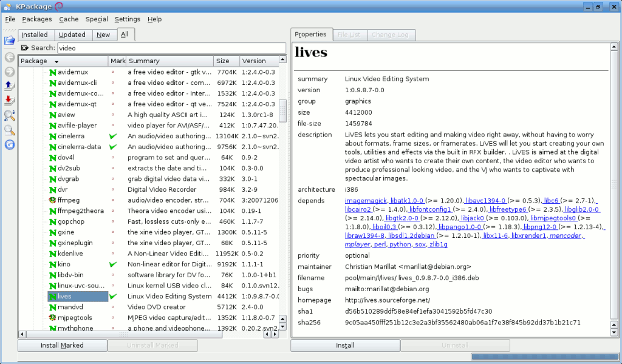622x364 pixels.
Task: Click the open folder icon in the left toolbar
Action: coord(10,41)
